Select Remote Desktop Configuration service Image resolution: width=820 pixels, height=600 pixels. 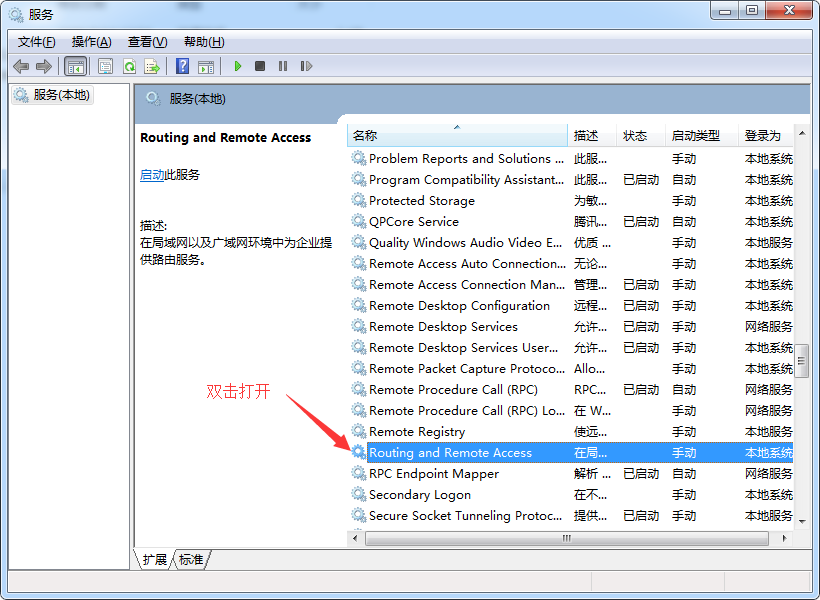click(571, 305)
